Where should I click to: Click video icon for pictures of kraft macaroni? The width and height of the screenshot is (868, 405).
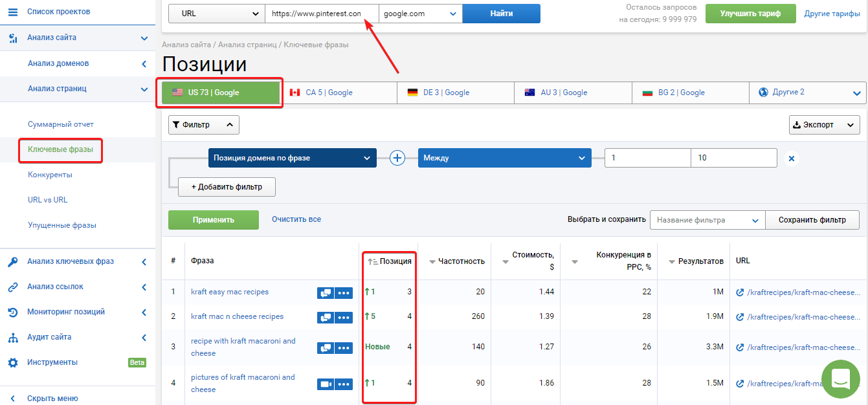[326, 384]
